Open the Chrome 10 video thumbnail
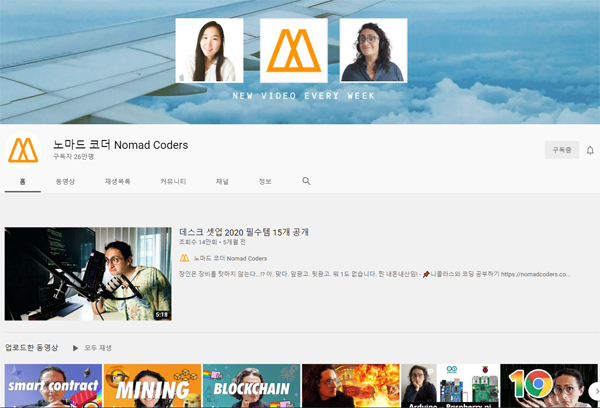The width and height of the screenshot is (600, 408). pos(549,386)
